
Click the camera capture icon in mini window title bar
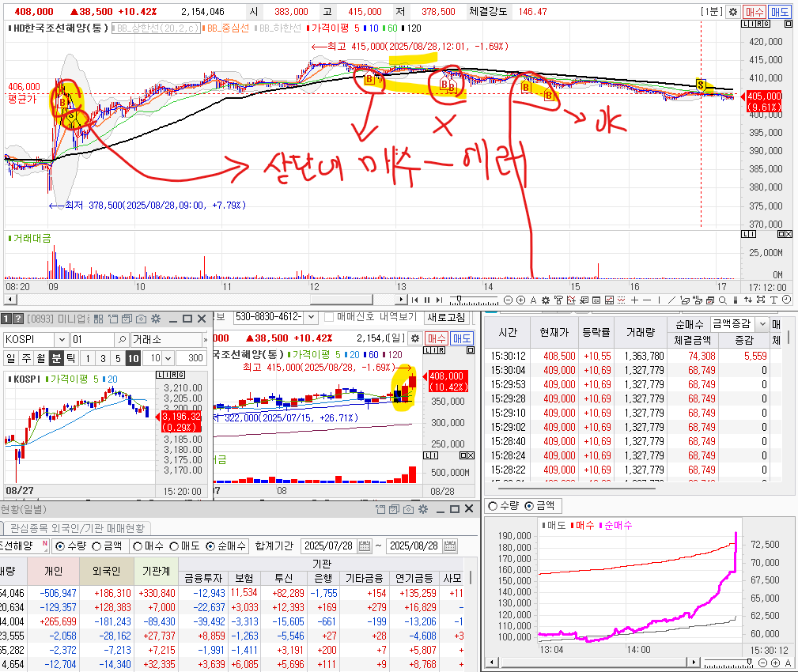(x=141, y=319)
